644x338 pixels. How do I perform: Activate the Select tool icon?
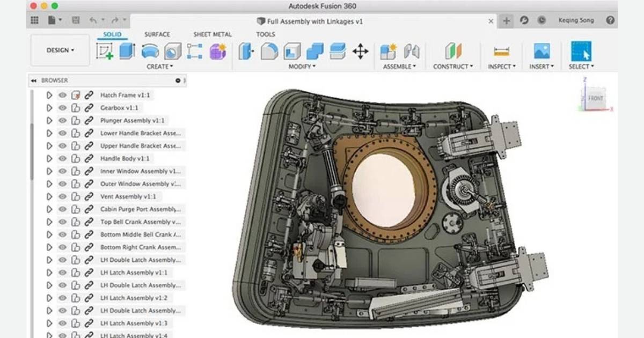coord(581,52)
